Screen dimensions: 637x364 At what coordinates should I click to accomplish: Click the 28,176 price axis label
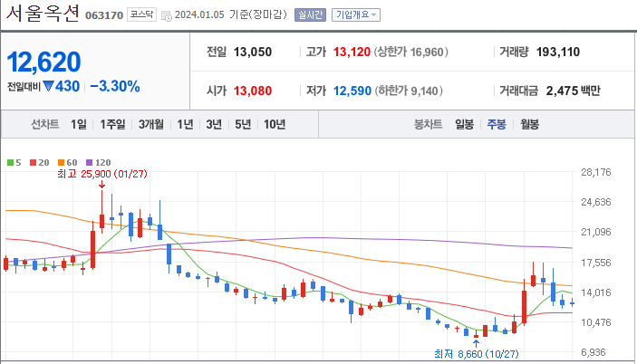tap(595, 172)
